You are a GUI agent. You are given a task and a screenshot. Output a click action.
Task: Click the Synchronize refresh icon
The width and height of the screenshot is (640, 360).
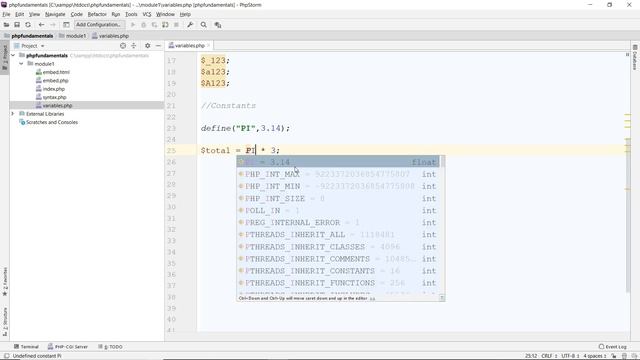(x=28, y=25)
